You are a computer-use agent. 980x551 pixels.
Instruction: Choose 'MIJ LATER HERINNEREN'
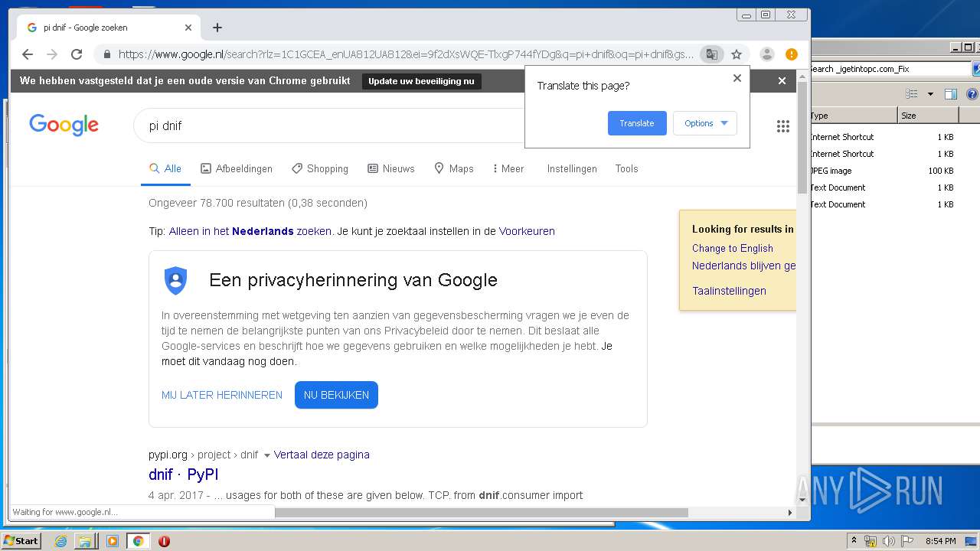tap(222, 395)
